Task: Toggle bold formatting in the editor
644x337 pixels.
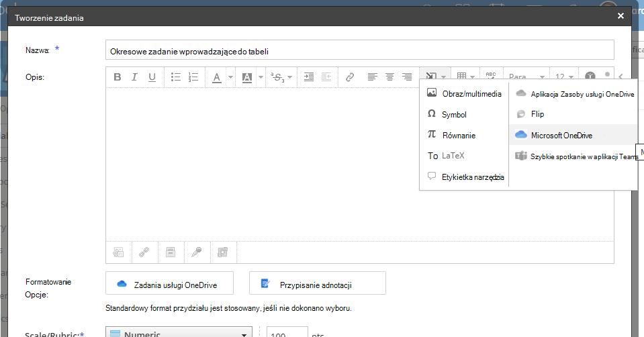Action: click(x=118, y=77)
